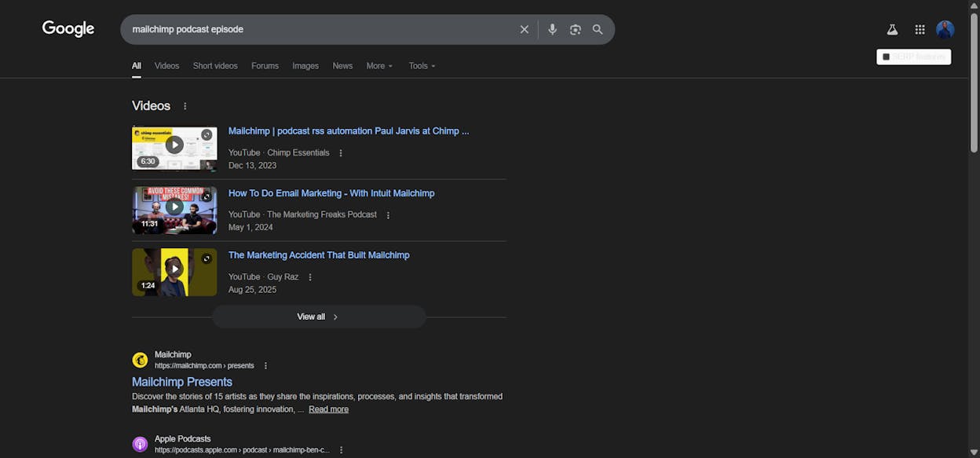Clear the search query with X
This screenshot has width=980, height=458.
pyautogui.click(x=525, y=29)
